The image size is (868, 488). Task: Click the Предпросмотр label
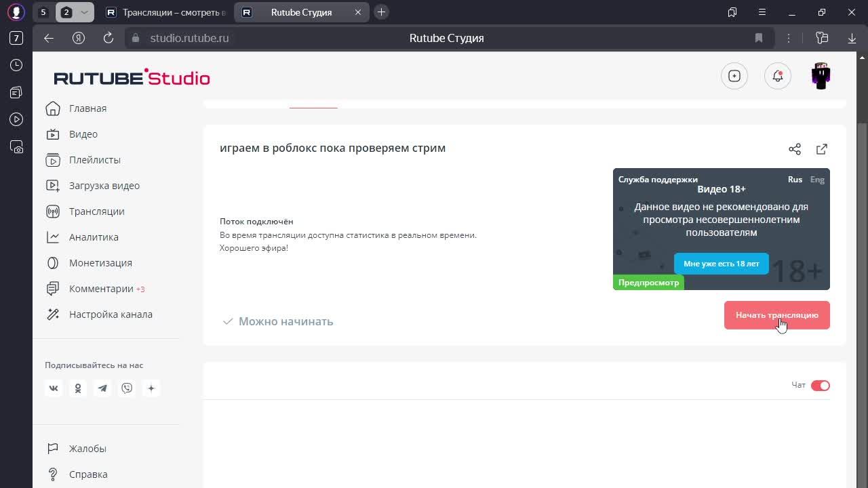pyautogui.click(x=648, y=283)
